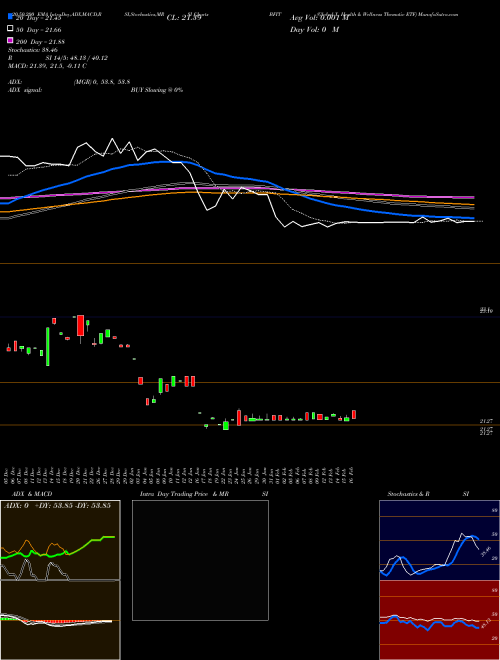The width and height of the screenshot is (500, 660).
Task: Click the 'Day Vol: 0 M' label
Action: pyautogui.click(x=314, y=29)
